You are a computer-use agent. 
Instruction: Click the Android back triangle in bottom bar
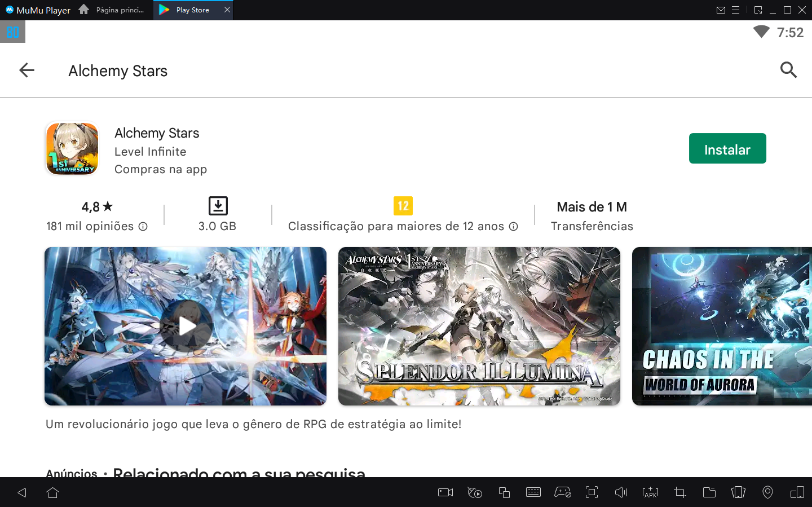22,492
